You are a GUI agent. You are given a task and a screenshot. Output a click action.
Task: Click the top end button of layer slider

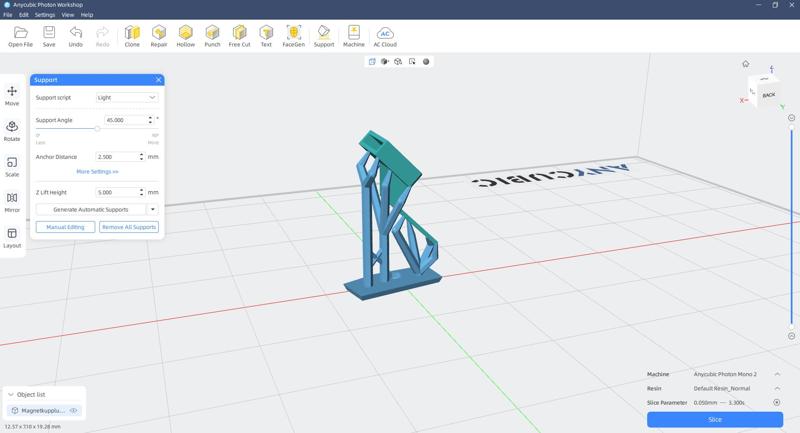791,118
